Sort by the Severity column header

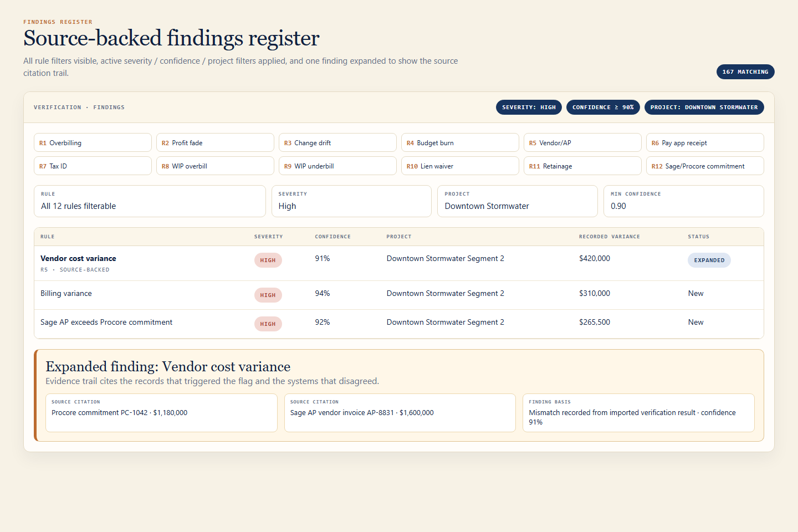[269, 237]
